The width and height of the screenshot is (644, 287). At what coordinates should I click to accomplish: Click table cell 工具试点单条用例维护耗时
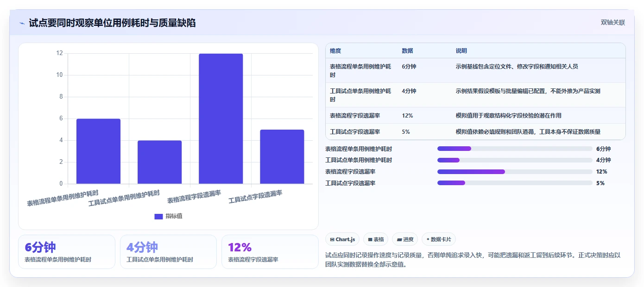pos(360,95)
